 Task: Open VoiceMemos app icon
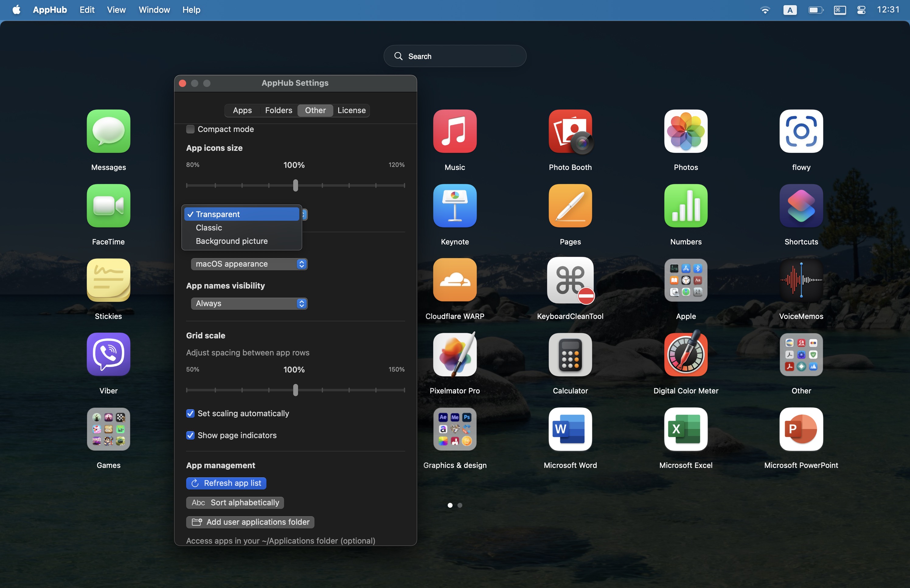point(801,280)
